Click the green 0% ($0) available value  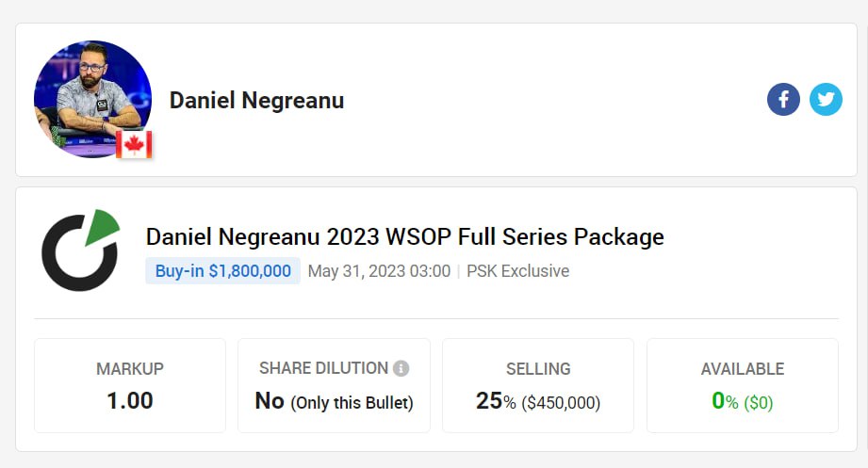743,401
